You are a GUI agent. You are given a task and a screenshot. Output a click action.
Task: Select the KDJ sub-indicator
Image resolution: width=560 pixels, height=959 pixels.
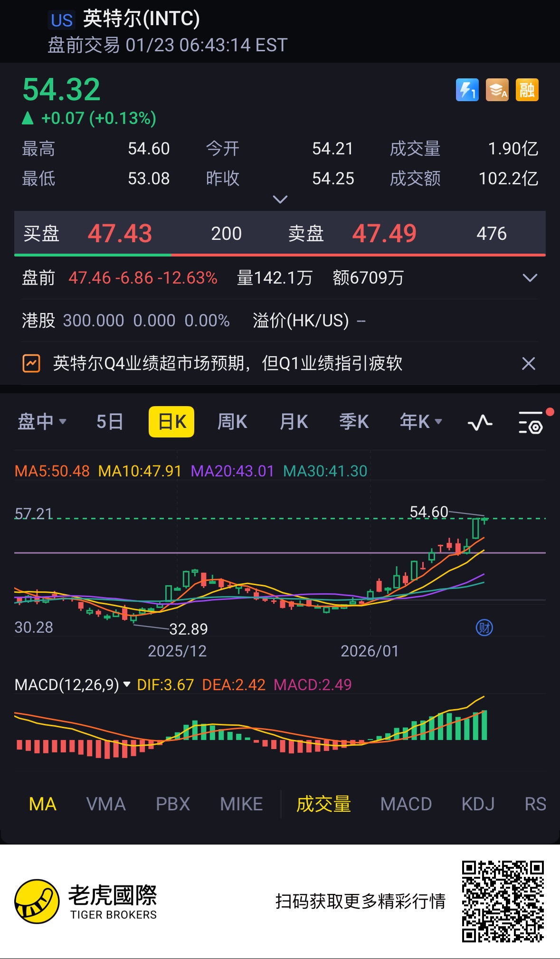point(478,804)
